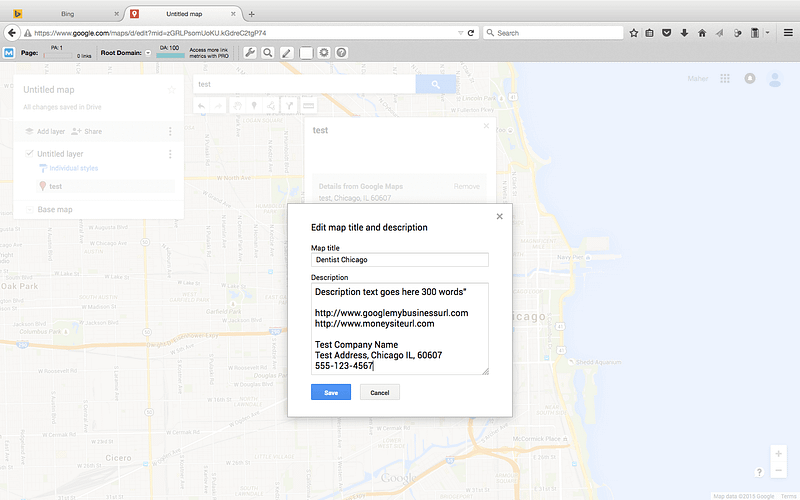800x500 pixels.
Task: Select the measure distances ruler tool
Action: click(308, 106)
